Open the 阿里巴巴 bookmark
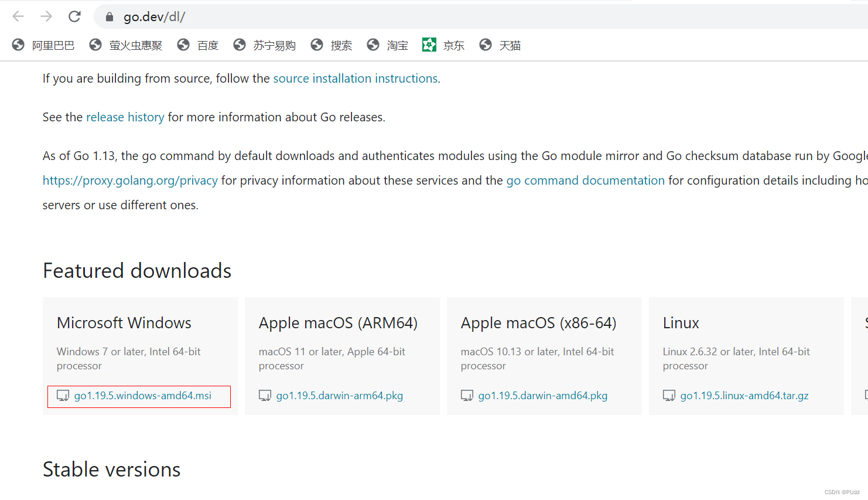This screenshot has height=500, width=868. (x=44, y=45)
